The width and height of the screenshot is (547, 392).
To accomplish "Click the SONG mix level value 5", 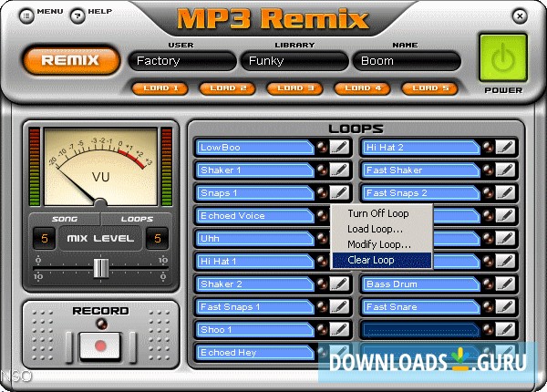I will pyautogui.click(x=45, y=238).
